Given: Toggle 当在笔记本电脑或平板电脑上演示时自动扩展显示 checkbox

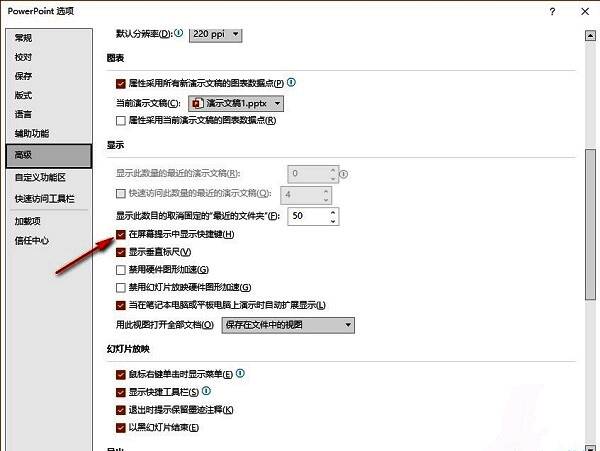Looking at the screenshot, I should click(x=121, y=305).
